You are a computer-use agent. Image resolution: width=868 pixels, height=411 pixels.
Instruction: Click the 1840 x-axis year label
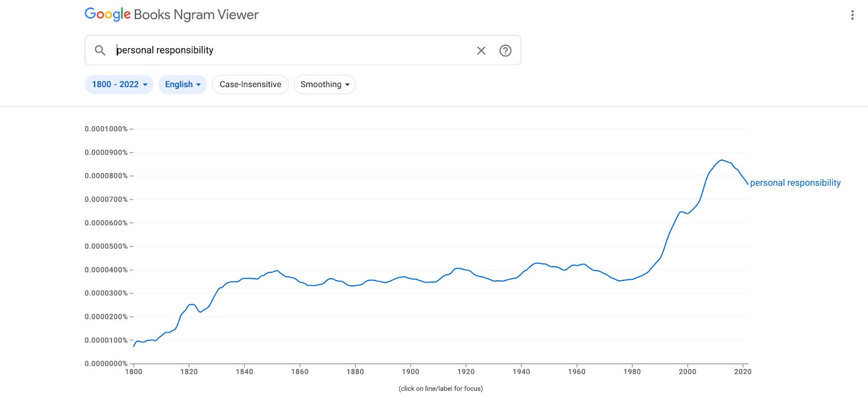[244, 372]
